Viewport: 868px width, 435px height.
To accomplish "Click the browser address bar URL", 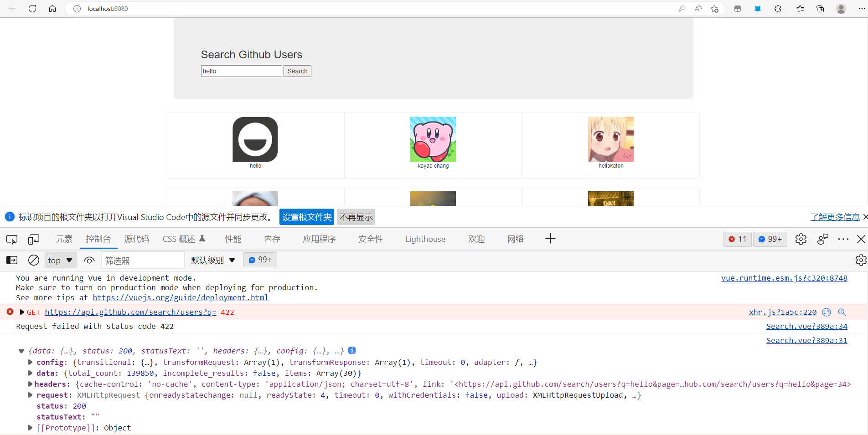I will 108,9.
